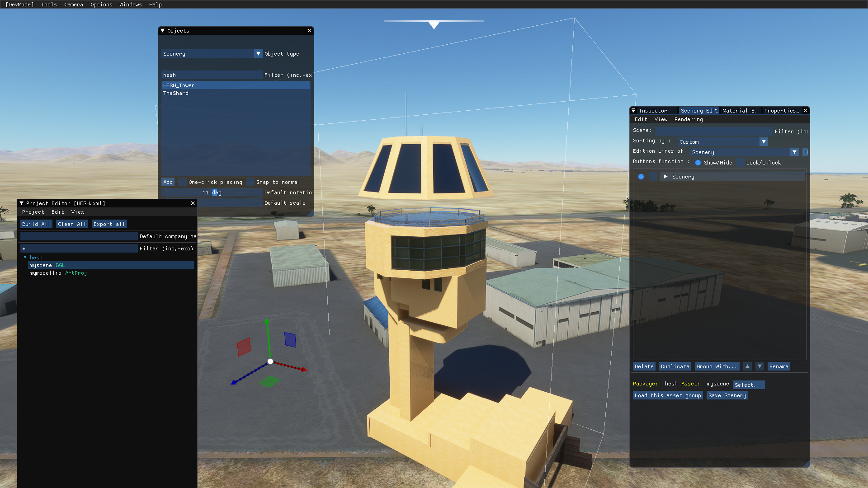Collapse the Objects window with triangle icon

tap(163, 31)
